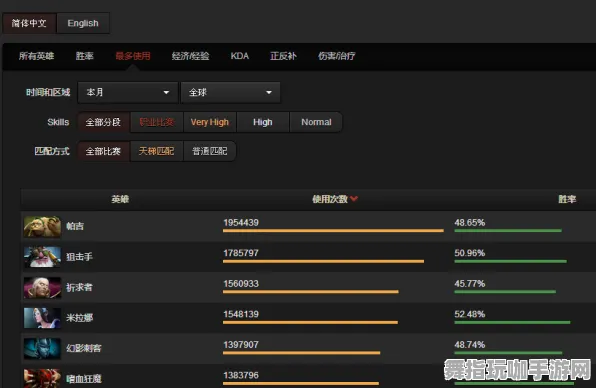Select the 最多使用 tab
Image resolution: width=596 pixels, height=388 pixels.
[133, 56]
